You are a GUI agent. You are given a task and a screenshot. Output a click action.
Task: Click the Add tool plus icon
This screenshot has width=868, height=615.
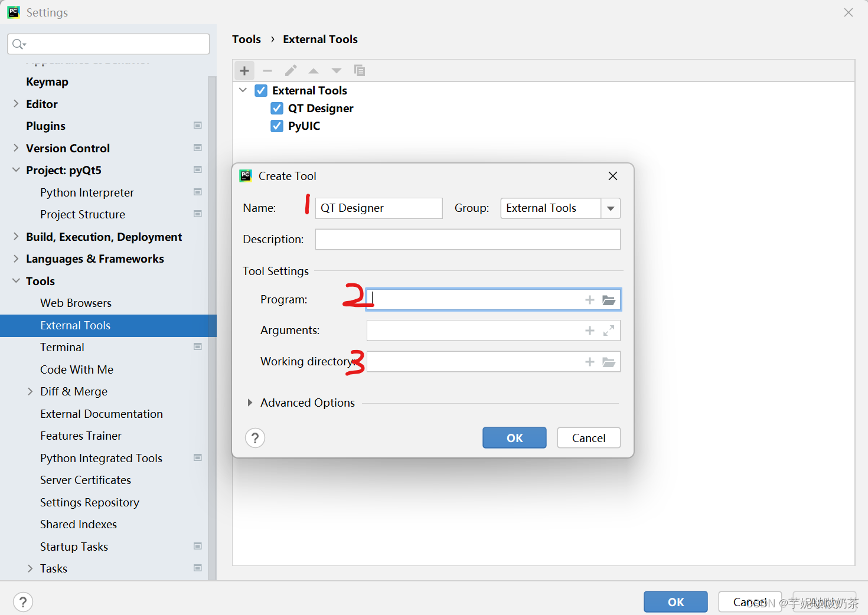pyautogui.click(x=244, y=71)
